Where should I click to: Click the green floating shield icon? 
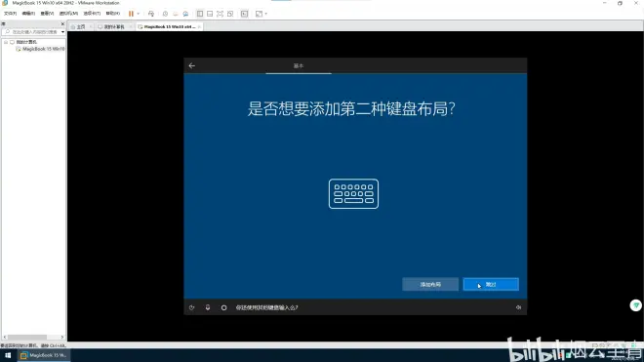(x=636, y=305)
